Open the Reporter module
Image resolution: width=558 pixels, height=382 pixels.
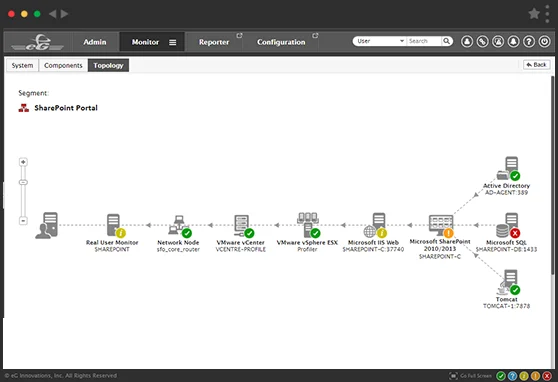214,42
